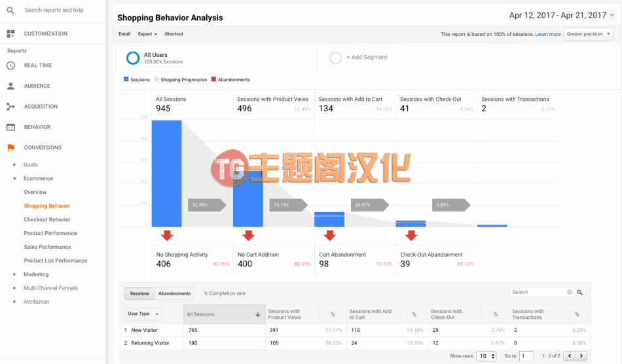
Task: Open Shopping Behavior report
Action: click(47, 206)
